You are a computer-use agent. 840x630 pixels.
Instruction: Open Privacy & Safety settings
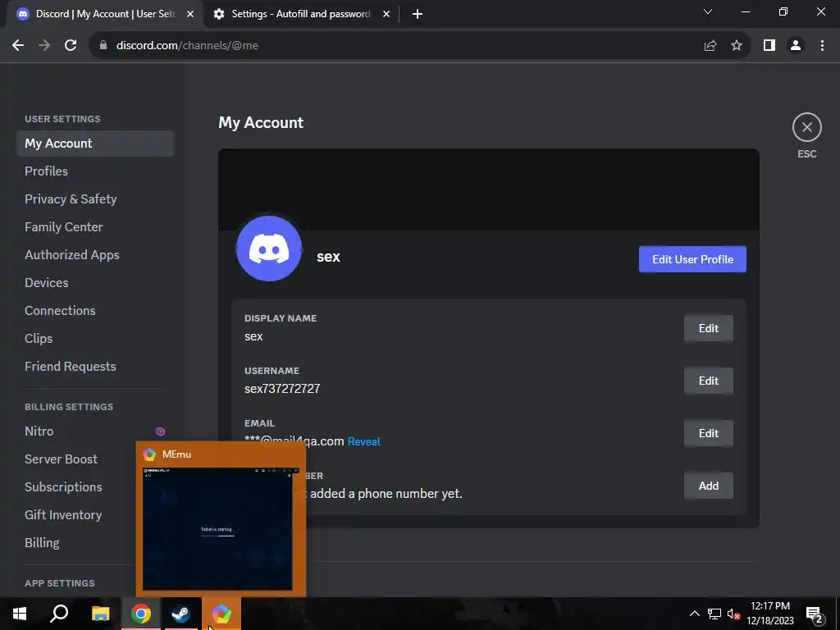tap(95, 199)
